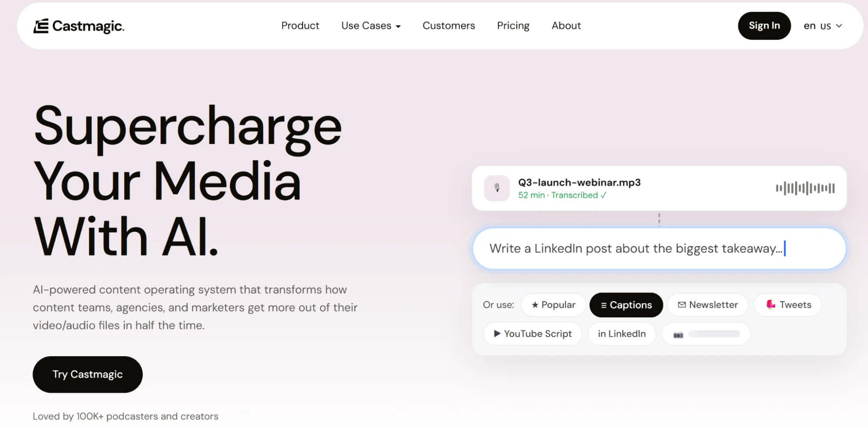Choose the Newsletter preset chip

coord(707,305)
